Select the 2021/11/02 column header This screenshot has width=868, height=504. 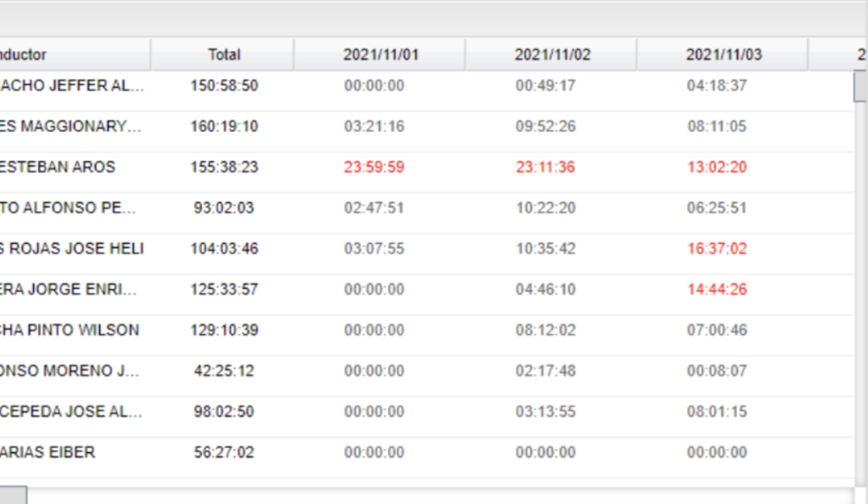552,55
